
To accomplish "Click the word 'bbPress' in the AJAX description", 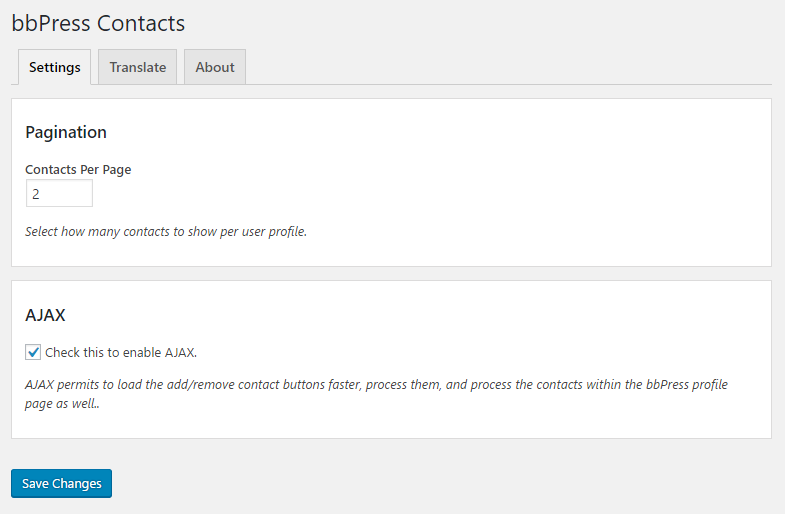I will [670, 385].
